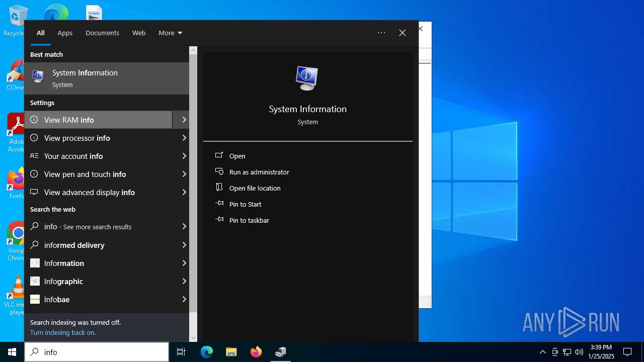This screenshot has width=644, height=362.
Task: Expand the informed delivery web result arrow
Action: (x=184, y=245)
